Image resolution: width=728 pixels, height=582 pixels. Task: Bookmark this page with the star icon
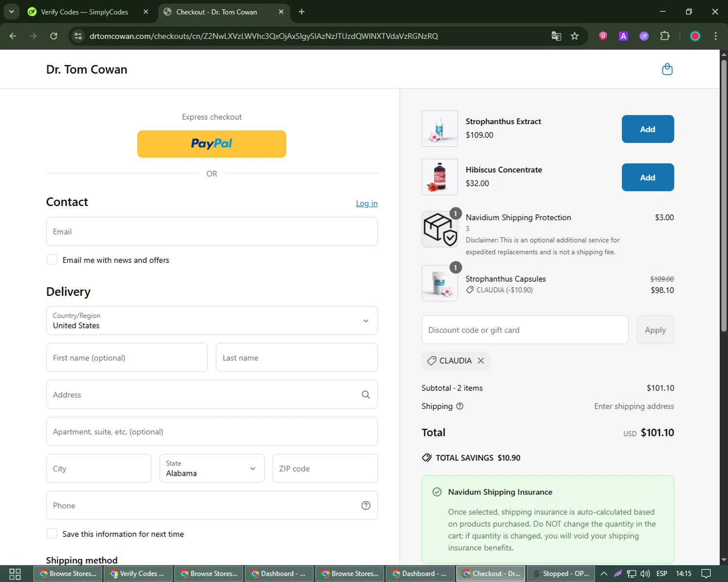[x=575, y=36]
